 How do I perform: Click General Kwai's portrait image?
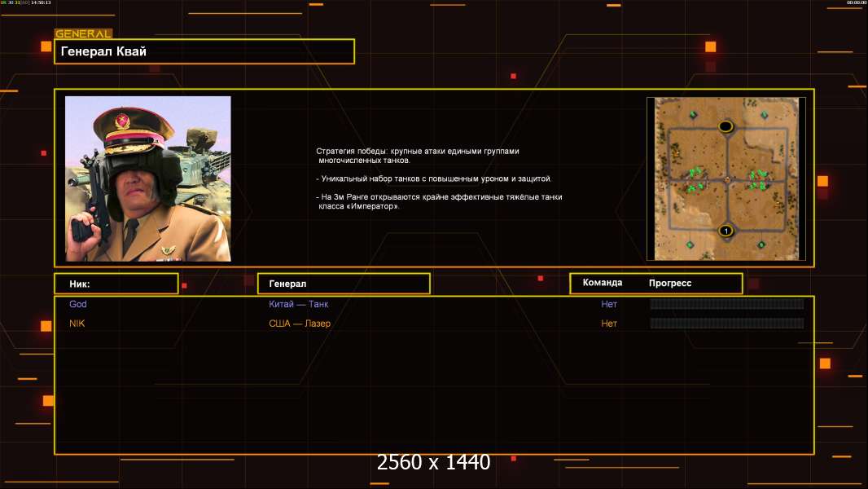pos(148,178)
